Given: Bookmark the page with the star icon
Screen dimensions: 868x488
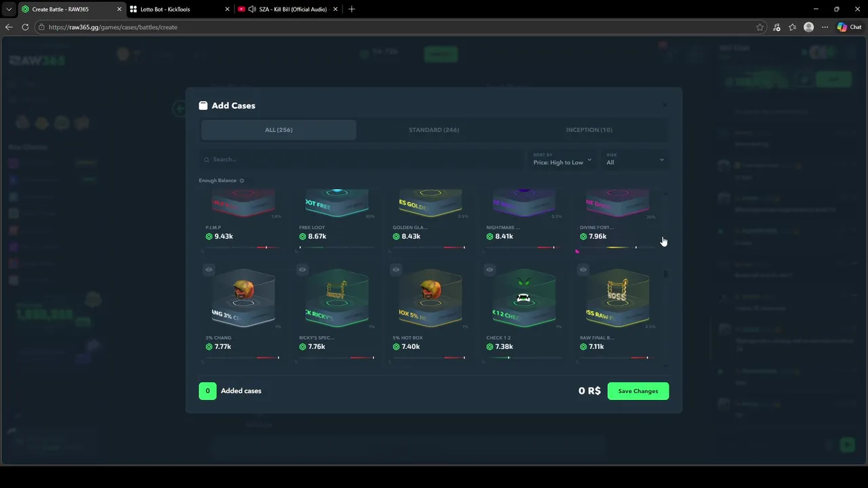Looking at the screenshot, I should [760, 27].
